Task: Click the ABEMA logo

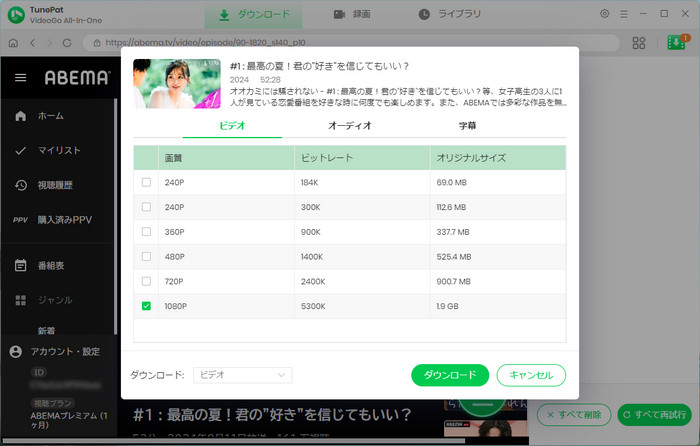Action: coord(77,78)
